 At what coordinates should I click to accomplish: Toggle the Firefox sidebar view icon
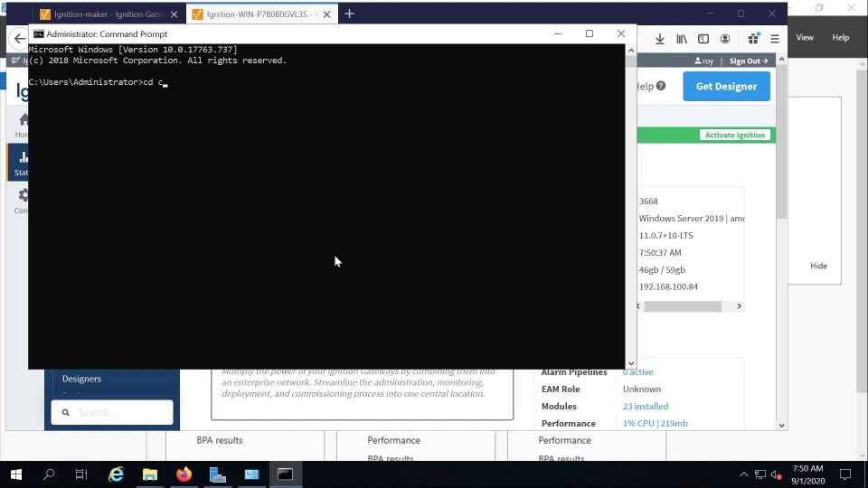703,39
